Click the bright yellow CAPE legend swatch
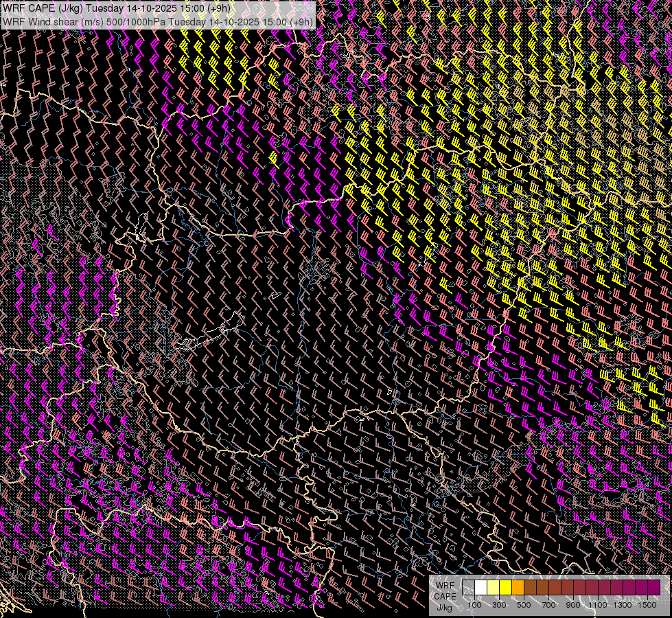672x618 pixels. (x=505, y=587)
